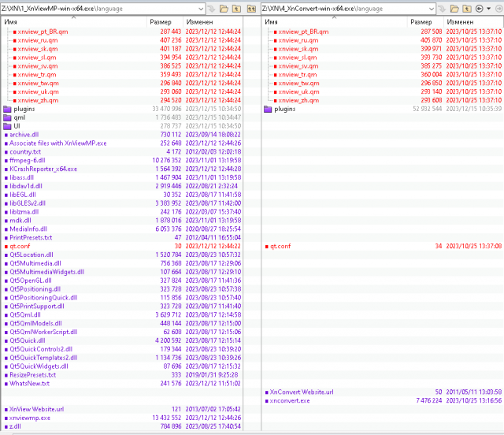Select XnView Website.url in left pane
This screenshot has width=504, height=435.
[122, 409]
